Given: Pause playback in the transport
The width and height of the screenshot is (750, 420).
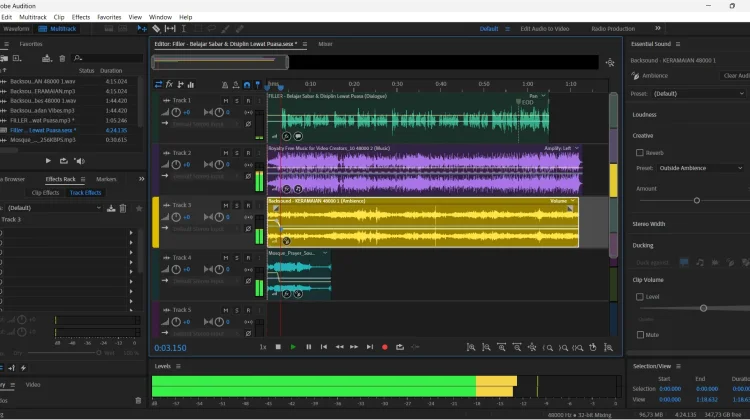Looking at the screenshot, I should point(309,347).
